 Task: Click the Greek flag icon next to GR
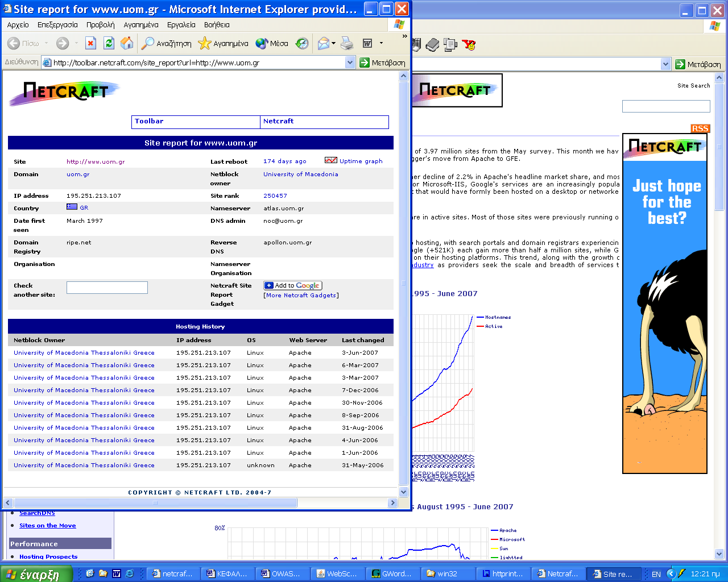click(72, 207)
